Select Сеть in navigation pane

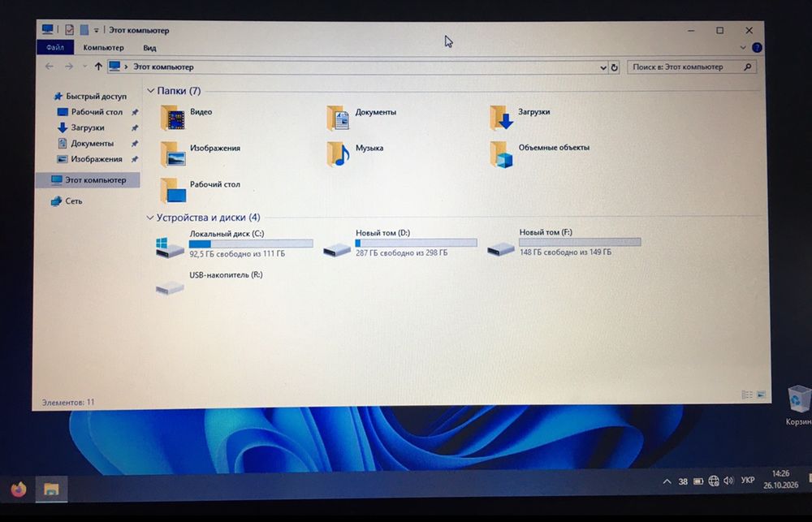(x=67, y=201)
